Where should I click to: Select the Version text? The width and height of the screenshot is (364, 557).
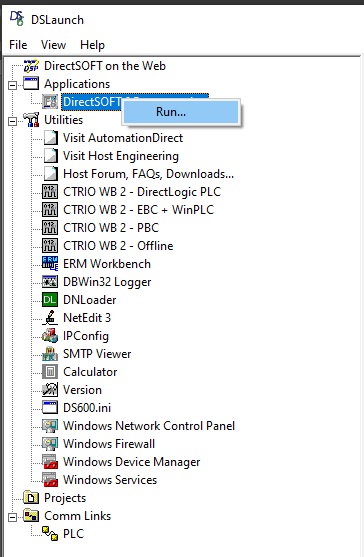pos(82,390)
